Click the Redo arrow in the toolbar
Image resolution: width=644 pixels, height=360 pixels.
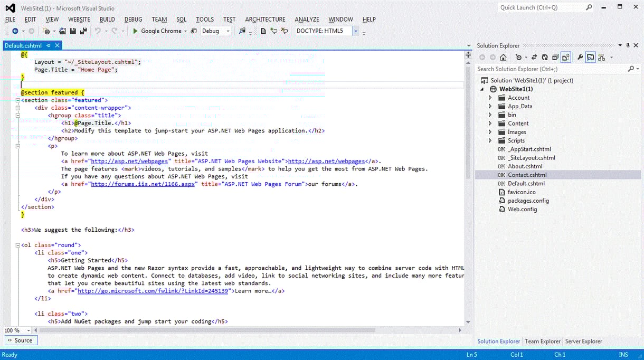[x=115, y=31]
